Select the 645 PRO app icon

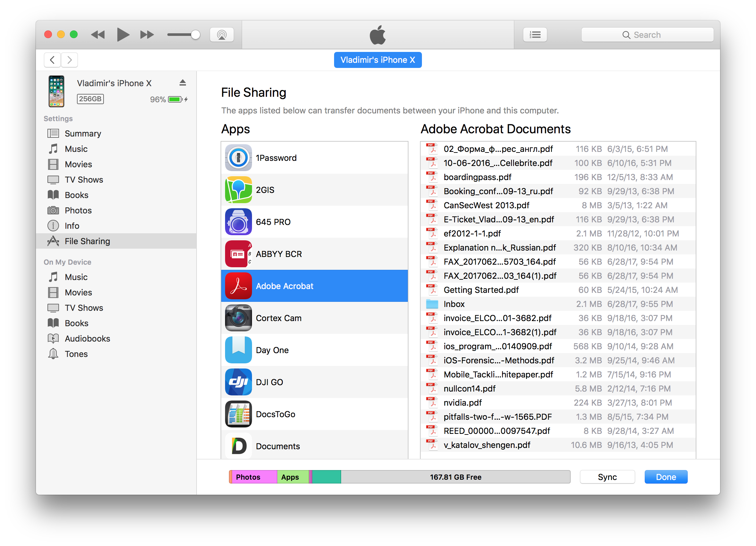[x=238, y=221]
